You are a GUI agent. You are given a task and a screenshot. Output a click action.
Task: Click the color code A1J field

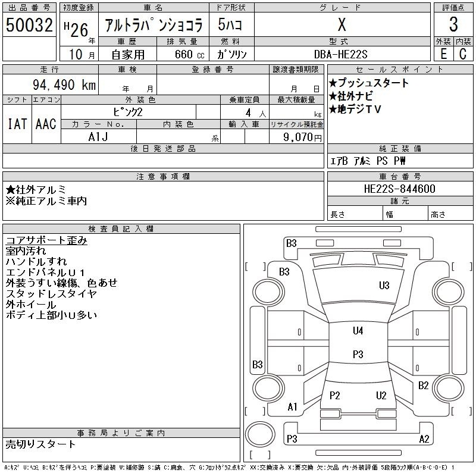coord(98,137)
